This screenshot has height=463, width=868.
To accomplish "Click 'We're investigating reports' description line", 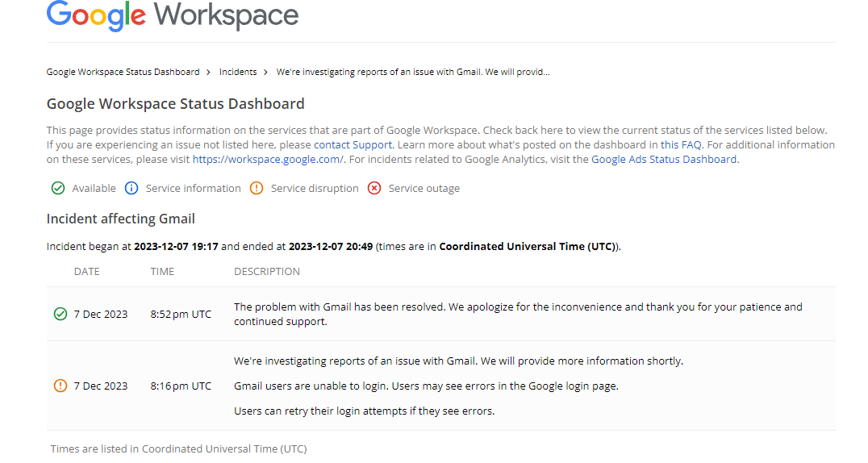I will tap(458, 361).
